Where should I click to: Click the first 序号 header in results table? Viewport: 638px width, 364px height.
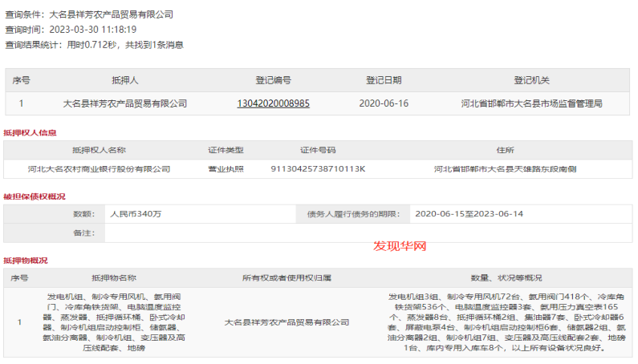pyautogui.click(x=21, y=80)
